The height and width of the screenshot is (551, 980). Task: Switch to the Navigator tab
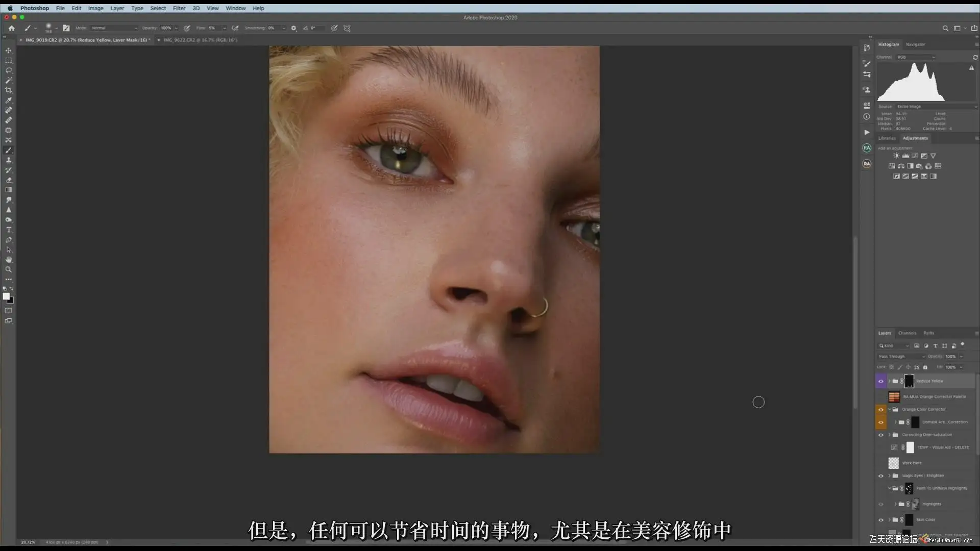click(915, 44)
